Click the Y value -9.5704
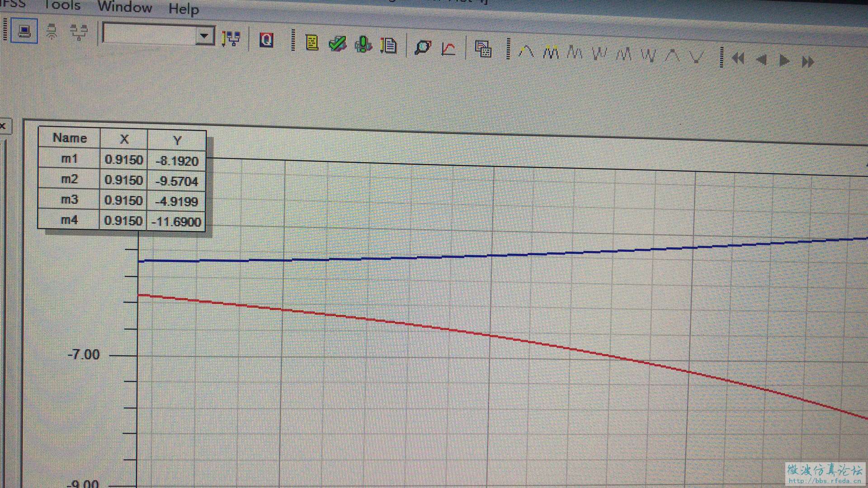 [x=177, y=181]
